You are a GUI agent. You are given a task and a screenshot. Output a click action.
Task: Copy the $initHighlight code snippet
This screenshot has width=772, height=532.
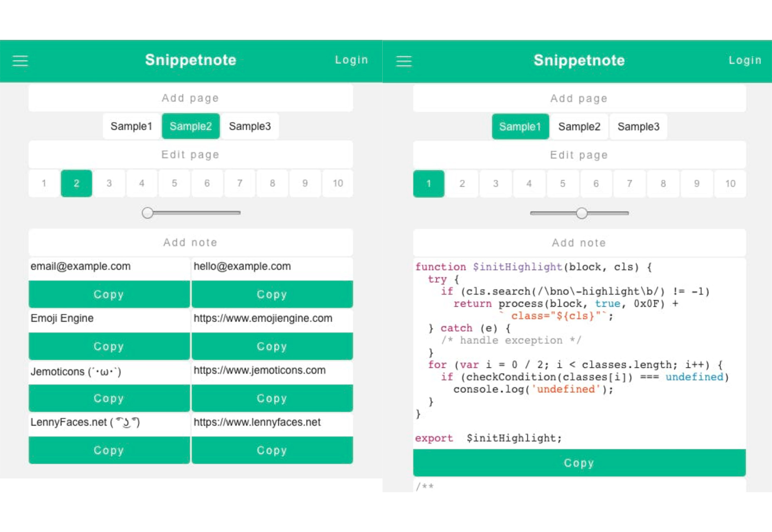[x=579, y=463]
